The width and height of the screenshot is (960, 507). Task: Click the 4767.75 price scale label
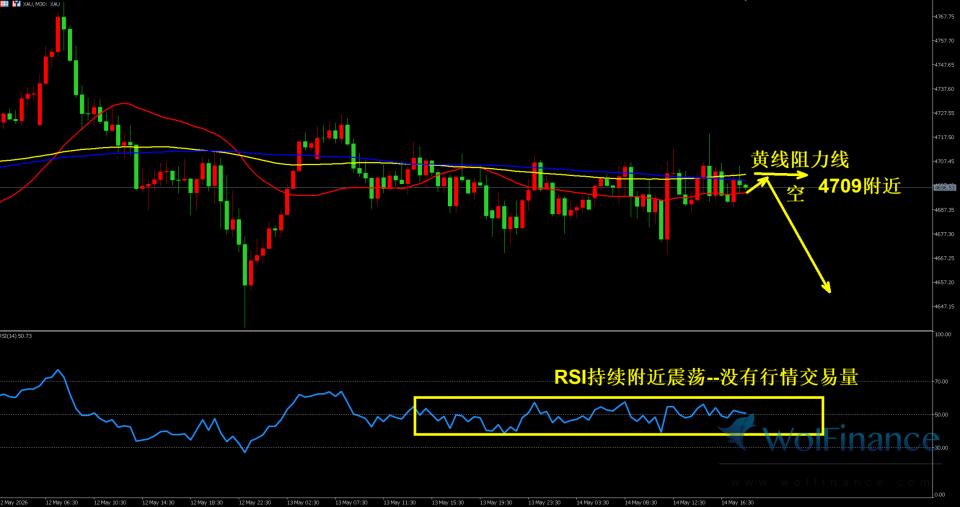(943, 17)
